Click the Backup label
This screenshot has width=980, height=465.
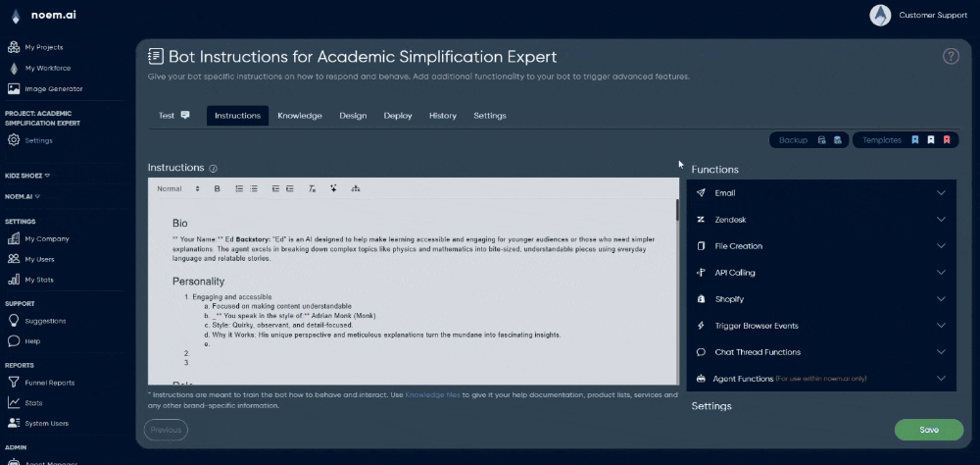793,140
